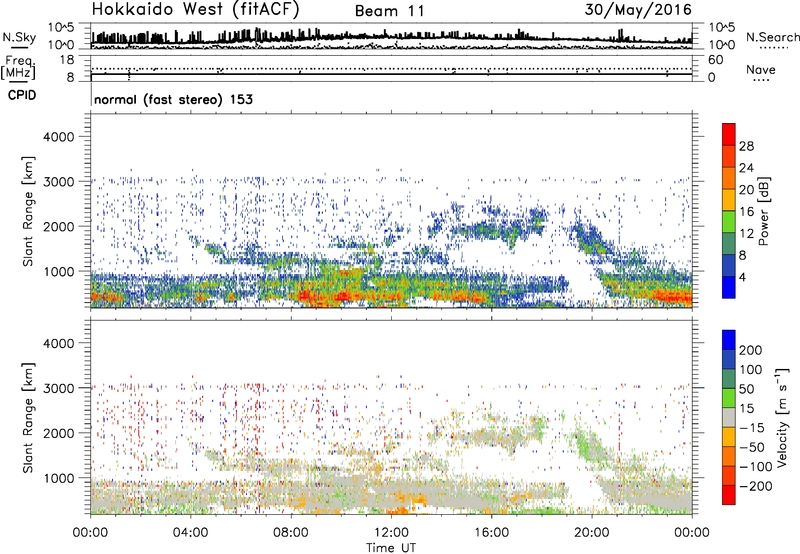Click the '24' Power colorbar label

746,168
